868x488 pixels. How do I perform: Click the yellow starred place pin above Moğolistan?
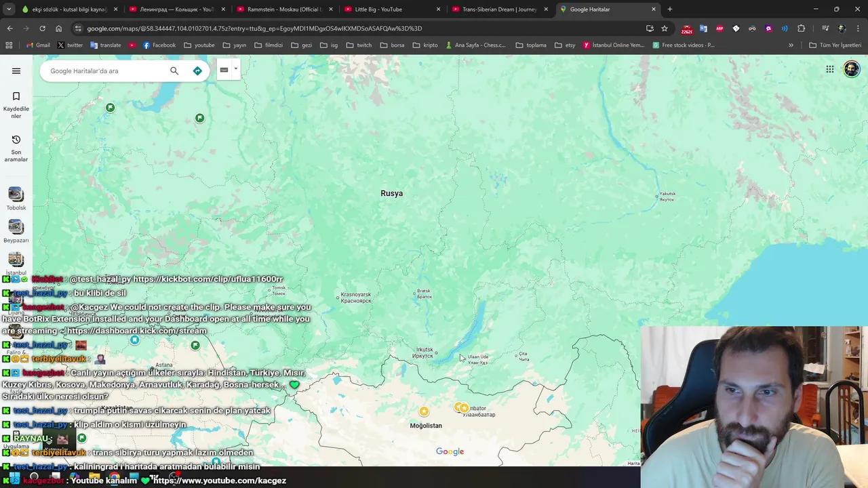[424, 411]
